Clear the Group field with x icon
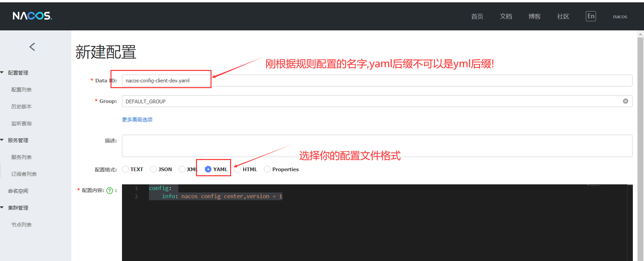Image resolution: width=644 pixels, height=261 pixels. [625, 101]
